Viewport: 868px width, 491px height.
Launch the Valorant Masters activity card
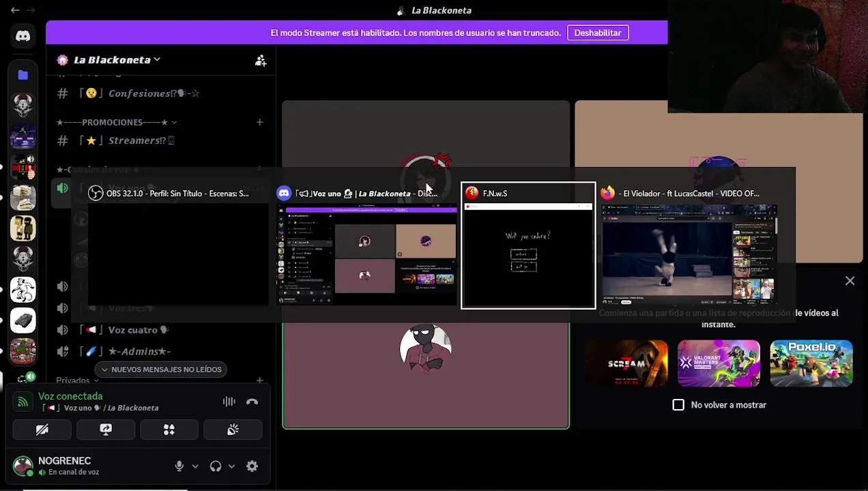719,363
